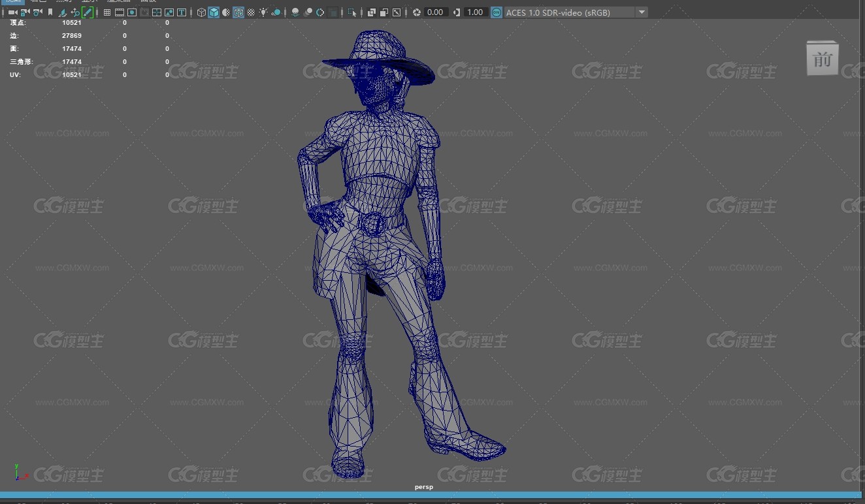The width and height of the screenshot is (865, 504).
Task: Enable the X-Ray Joints icon
Action: pos(396,12)
